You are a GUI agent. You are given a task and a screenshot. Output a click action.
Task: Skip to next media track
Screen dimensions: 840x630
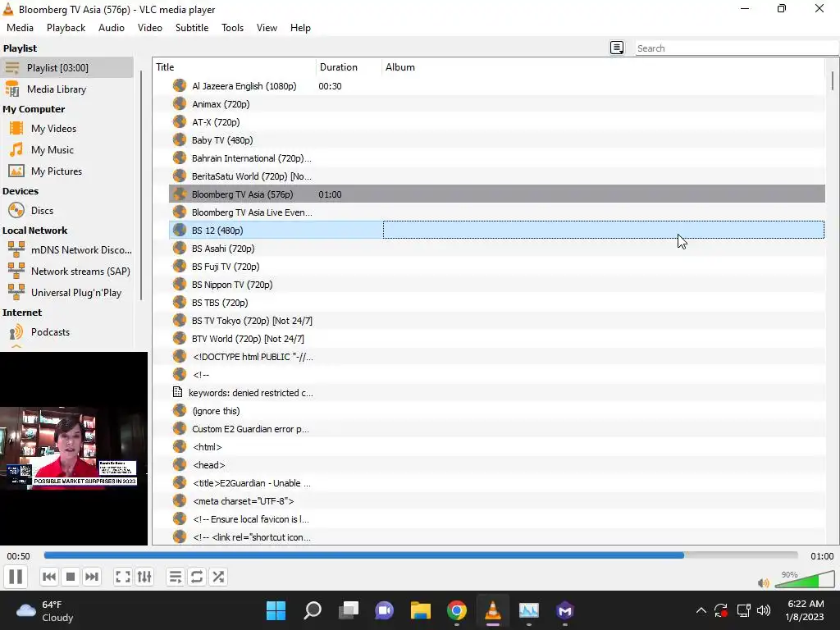click(92, 577)
